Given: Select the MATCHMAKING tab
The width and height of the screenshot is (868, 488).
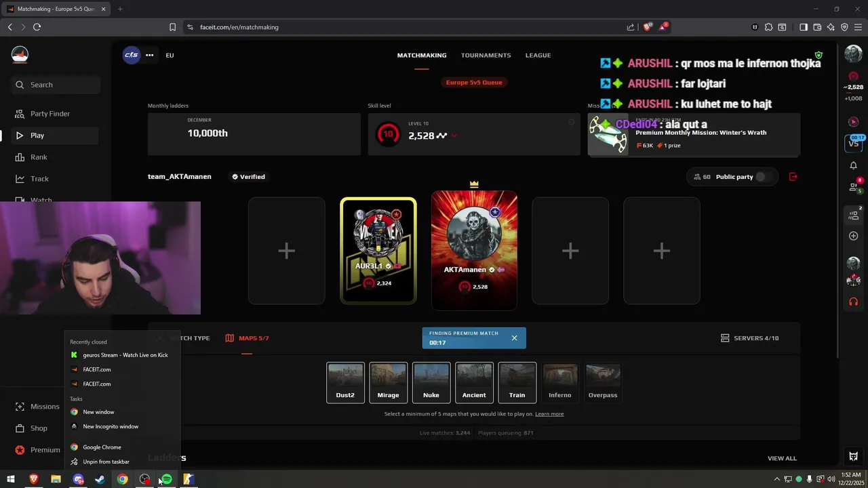Looking at the screenshot, I should pos(422,56).
